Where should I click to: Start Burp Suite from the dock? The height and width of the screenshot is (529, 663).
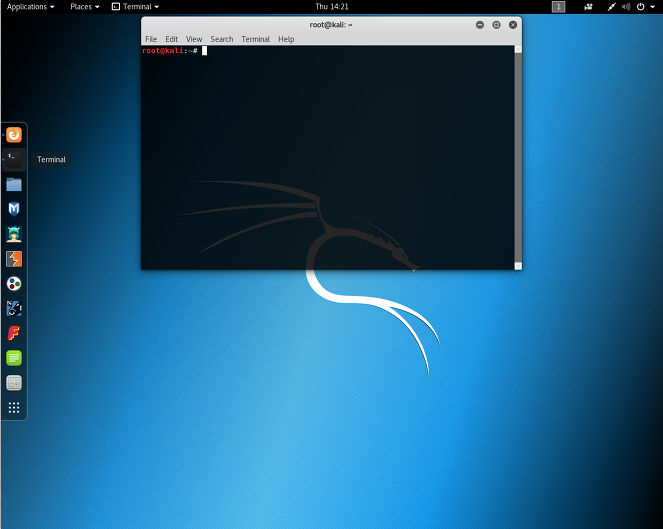[14, 259]
